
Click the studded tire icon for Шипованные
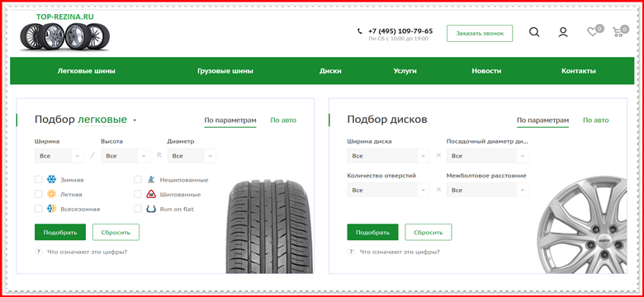click(x=151, y=194)
